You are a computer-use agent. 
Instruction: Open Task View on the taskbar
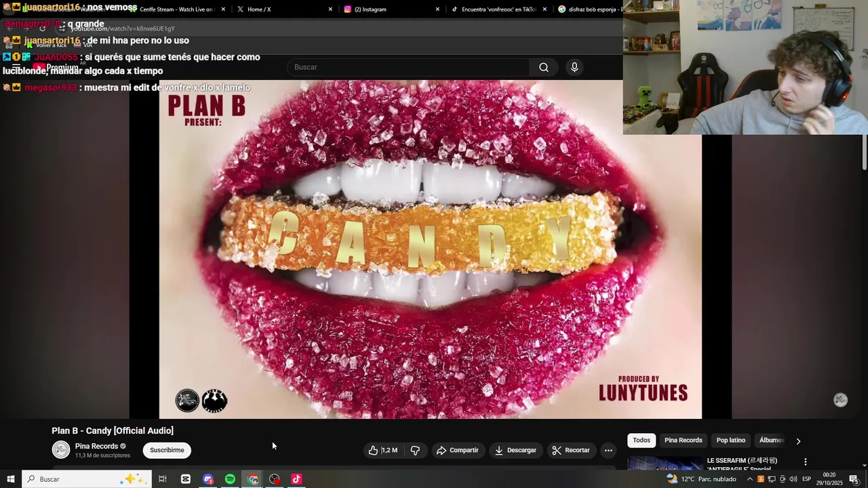click(x=163, y=479)
